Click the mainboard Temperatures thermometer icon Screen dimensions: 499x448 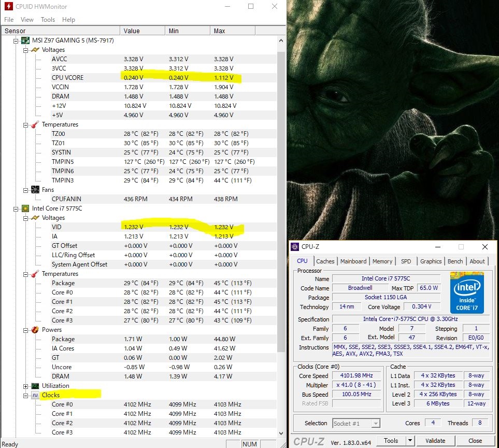(x=35, y=124)
